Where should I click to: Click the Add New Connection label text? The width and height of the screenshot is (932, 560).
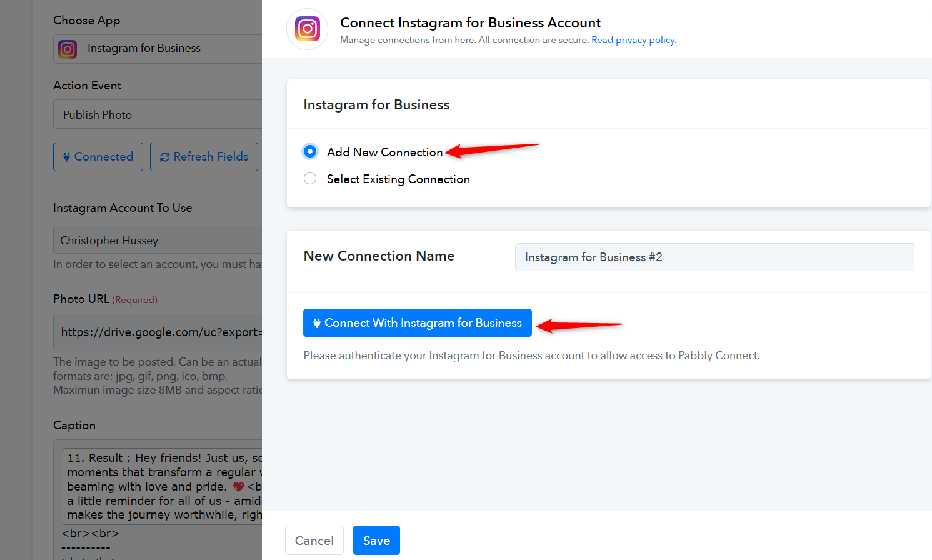tap(385, 152)
